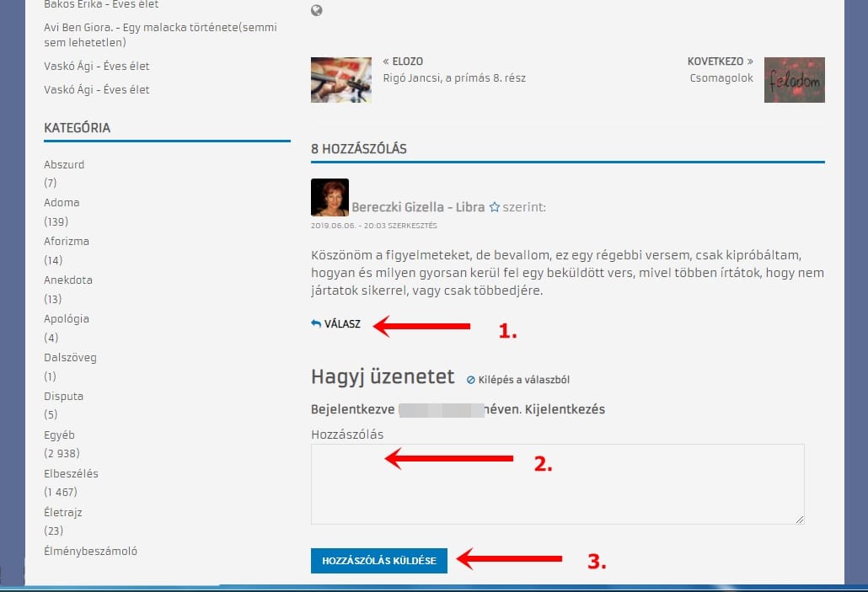868x592 pixels.
Task: Go to previous post Rigó Jancsi, a prímás 8. rész
Action: [x=454, y=78]
